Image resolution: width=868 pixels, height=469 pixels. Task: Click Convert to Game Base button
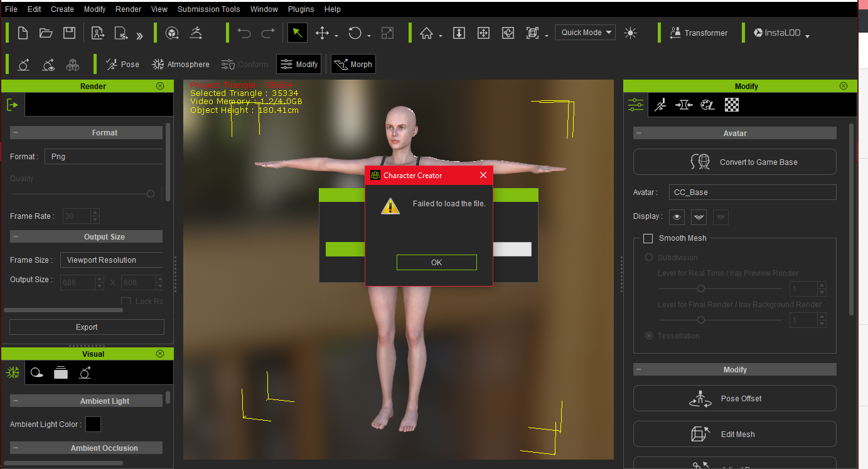735,162
